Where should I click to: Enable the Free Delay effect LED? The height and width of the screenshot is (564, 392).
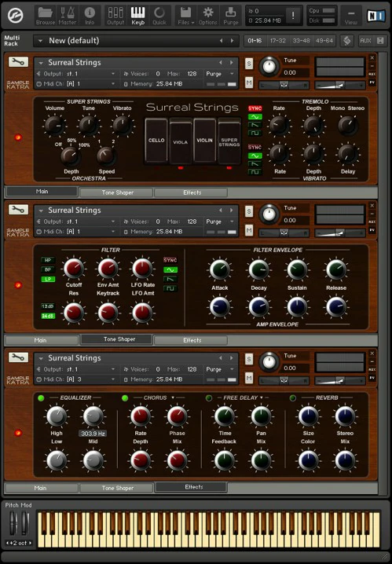coord(209,397)
